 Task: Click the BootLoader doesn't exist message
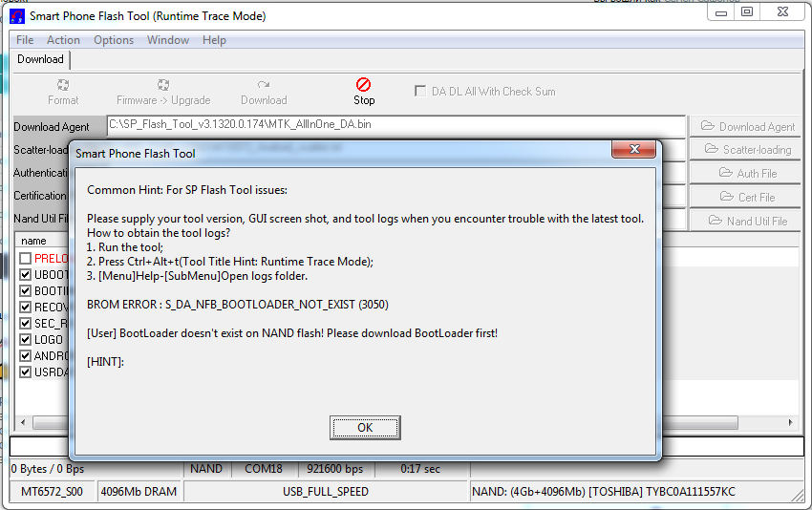[x=292, y=333]
